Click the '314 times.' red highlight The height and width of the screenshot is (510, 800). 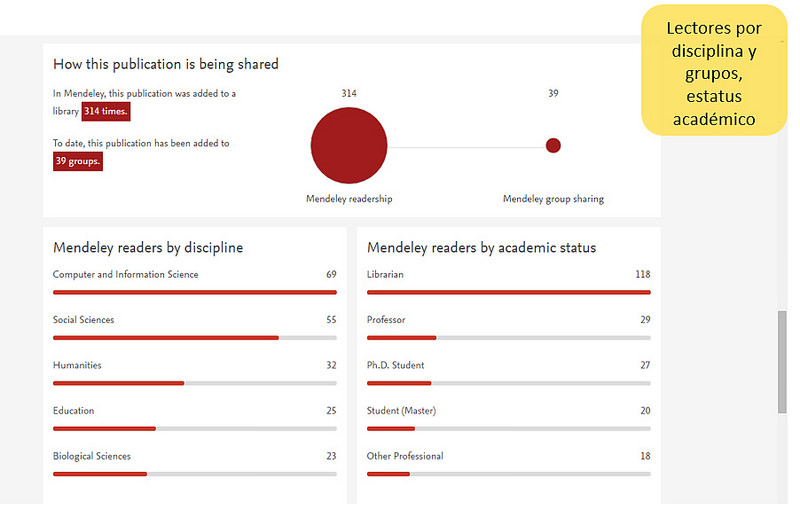tap(106, 111)
